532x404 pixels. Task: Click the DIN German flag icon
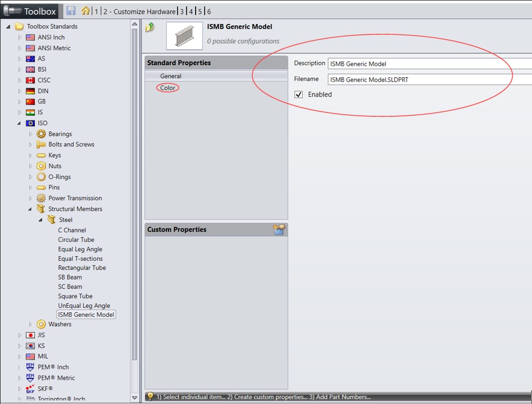(x=30, y=91)
